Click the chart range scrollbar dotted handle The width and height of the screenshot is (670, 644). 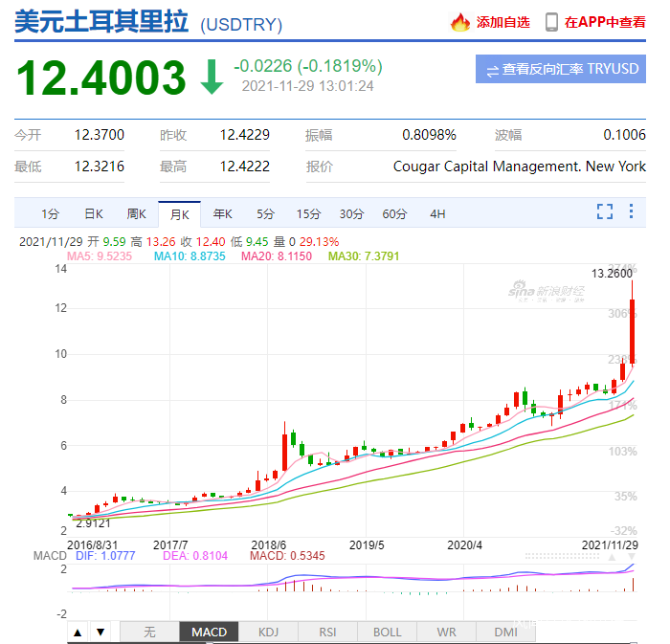[x=562, y=556]
